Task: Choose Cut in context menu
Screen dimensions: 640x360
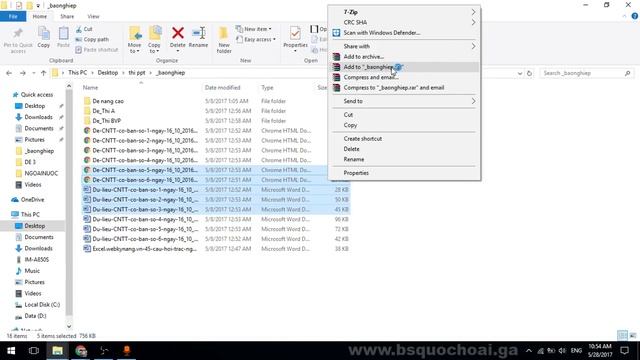Action: (404, 115)
